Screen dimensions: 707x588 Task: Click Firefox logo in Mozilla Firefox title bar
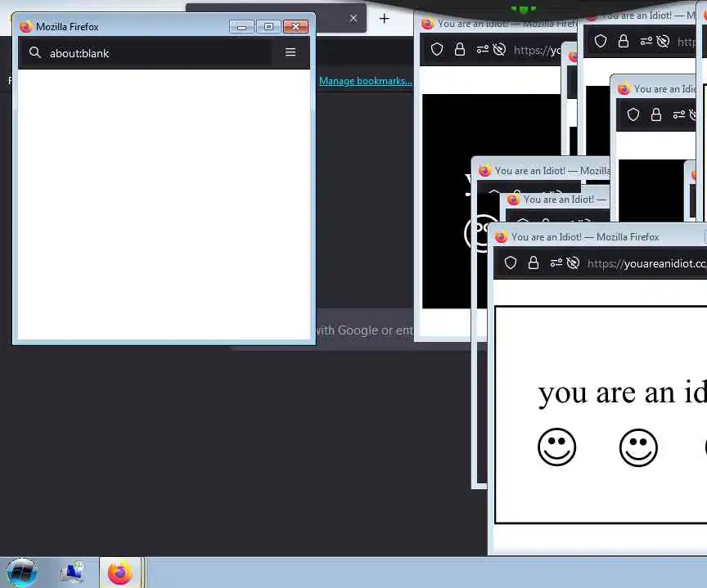tap(25, 27)
